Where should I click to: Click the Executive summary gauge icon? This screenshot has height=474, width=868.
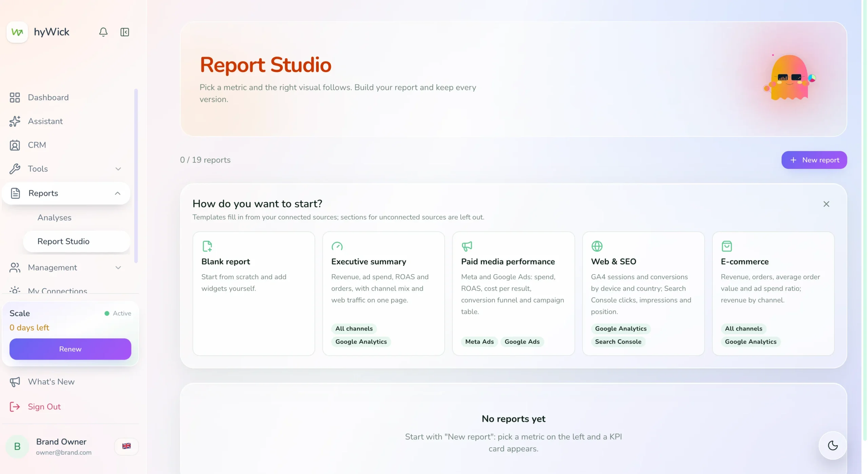click(337, 246)
